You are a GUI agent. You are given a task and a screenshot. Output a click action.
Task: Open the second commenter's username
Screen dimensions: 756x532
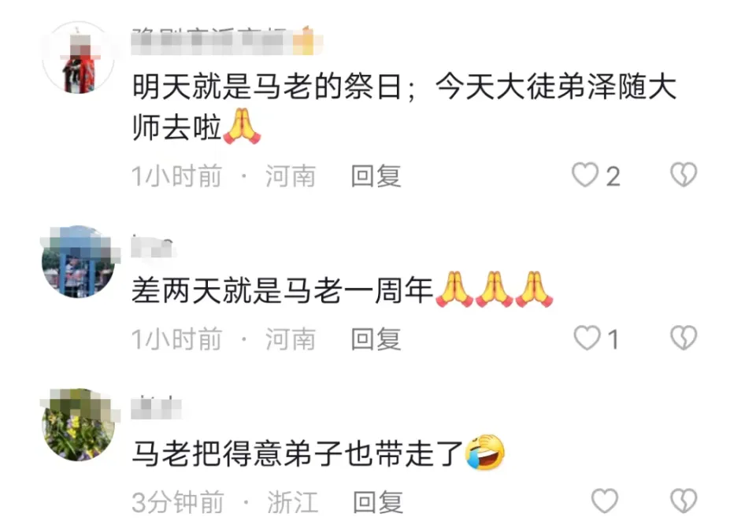(152, 246)
